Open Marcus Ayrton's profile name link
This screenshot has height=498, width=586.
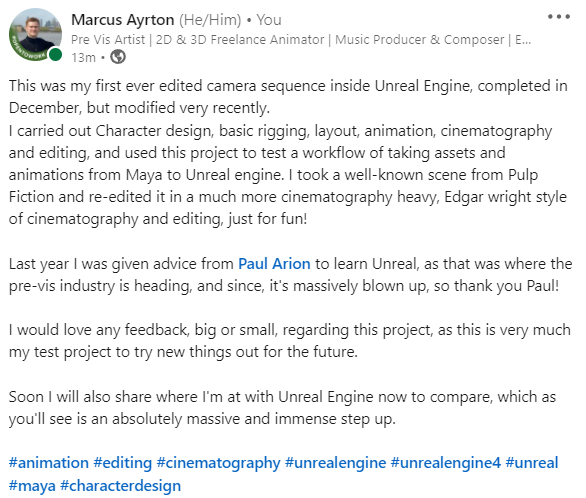click(x=123, y=20)
